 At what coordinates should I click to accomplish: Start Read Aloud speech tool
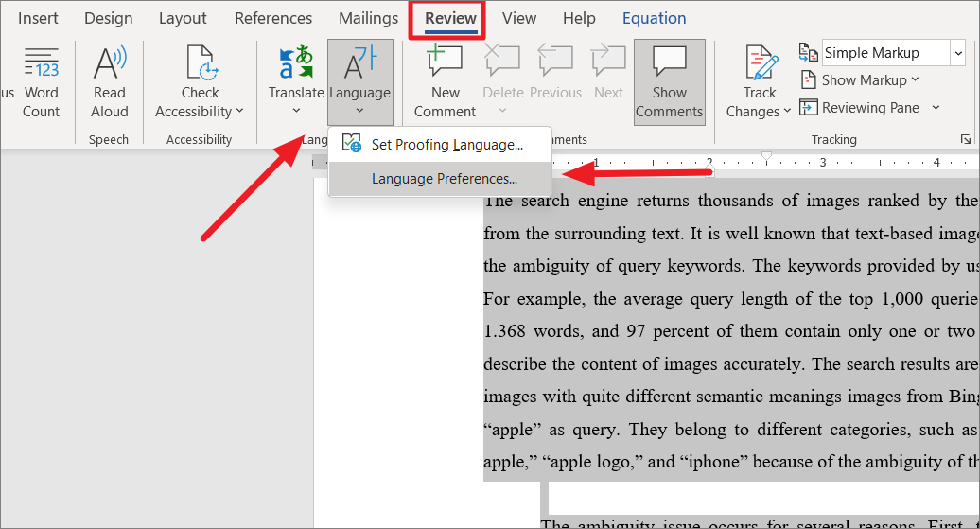[109, 64]
